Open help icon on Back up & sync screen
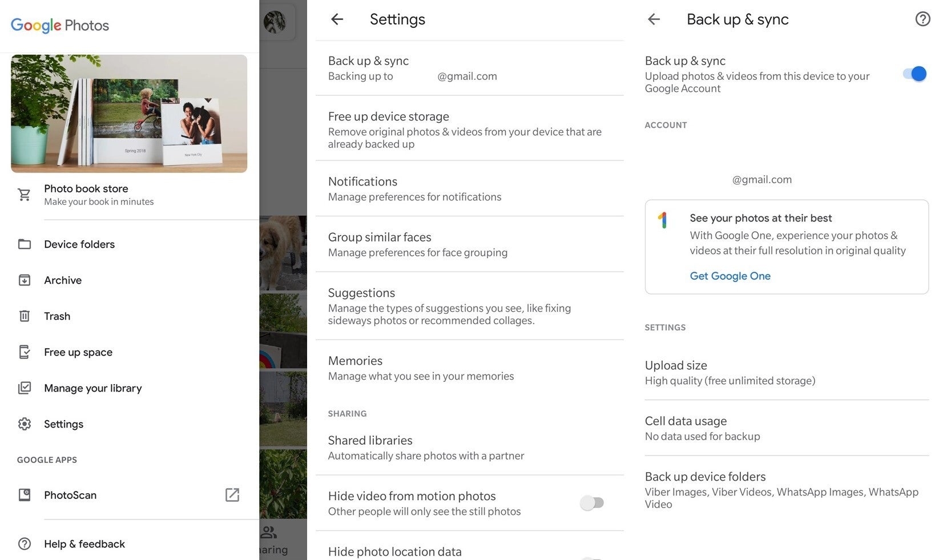Screen dimensions: 939x560 click(922, 19)
